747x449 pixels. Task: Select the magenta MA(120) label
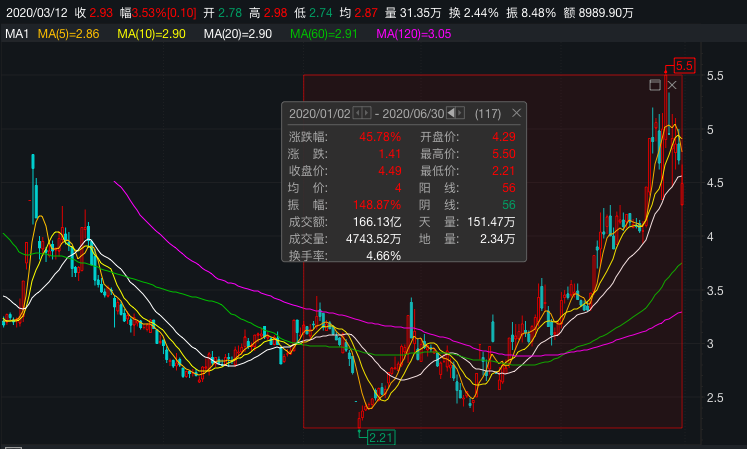415,35
